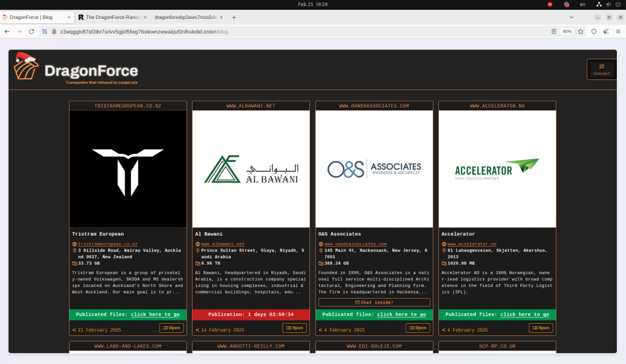Click the TRISTRAMEUROPEAN.CO.NZ card header
The height and width of the screenshot is (364, 626).
[x=128, y=106]
